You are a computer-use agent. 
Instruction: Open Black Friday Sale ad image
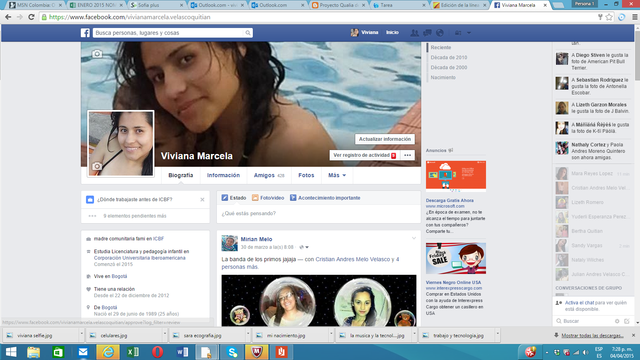[x=456, y=258]
